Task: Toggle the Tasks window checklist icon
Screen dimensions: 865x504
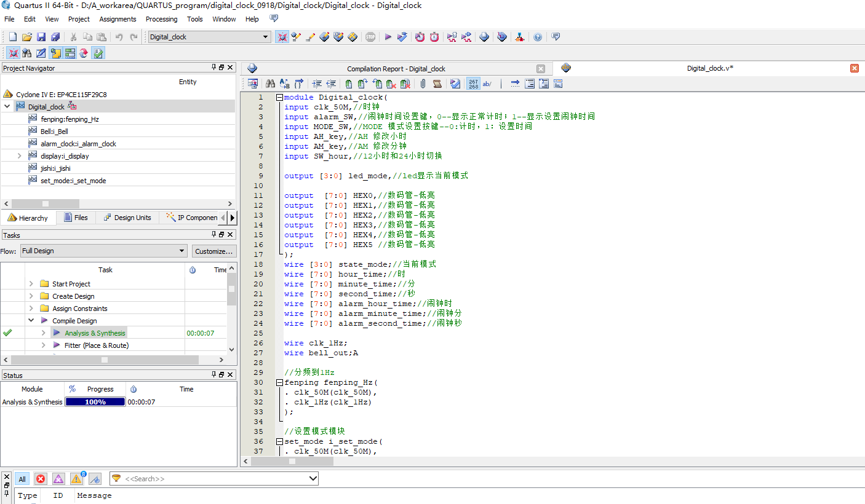Action: point(98,53)
